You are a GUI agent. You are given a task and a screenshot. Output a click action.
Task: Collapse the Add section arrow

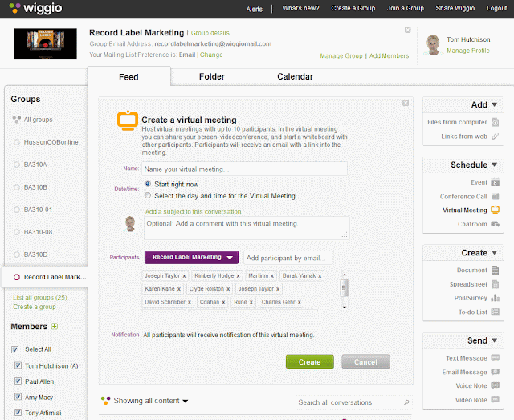click(495, 104)
